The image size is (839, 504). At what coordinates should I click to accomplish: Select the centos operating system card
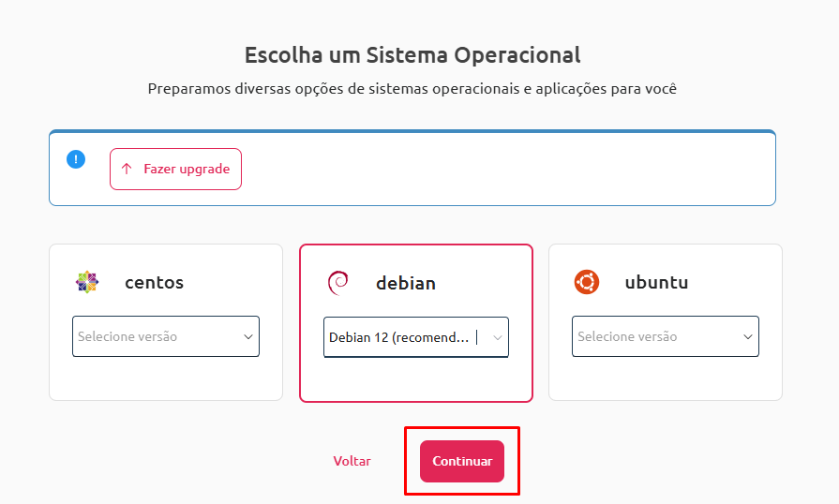pos(166,322)
